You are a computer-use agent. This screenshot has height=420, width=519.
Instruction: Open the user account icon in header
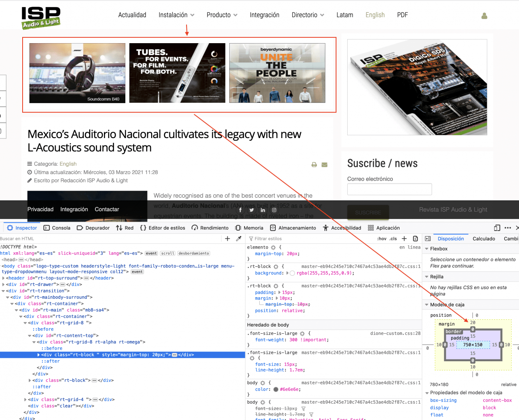point(484,16)
